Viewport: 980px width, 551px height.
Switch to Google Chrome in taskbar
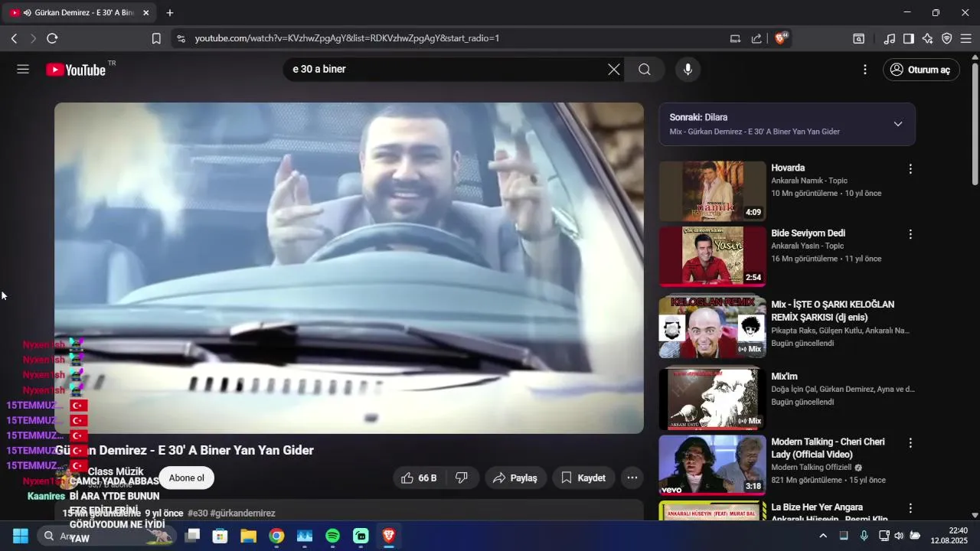[x=276, y=536]
